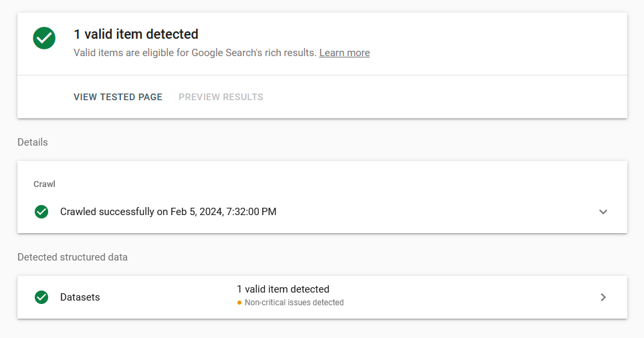Open the Learn more link
Screen dimensions: 644x338
(x=344, y=53)
